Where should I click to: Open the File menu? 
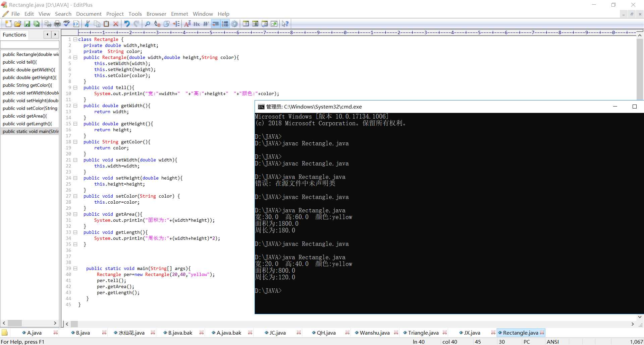[x=15, y=14]
